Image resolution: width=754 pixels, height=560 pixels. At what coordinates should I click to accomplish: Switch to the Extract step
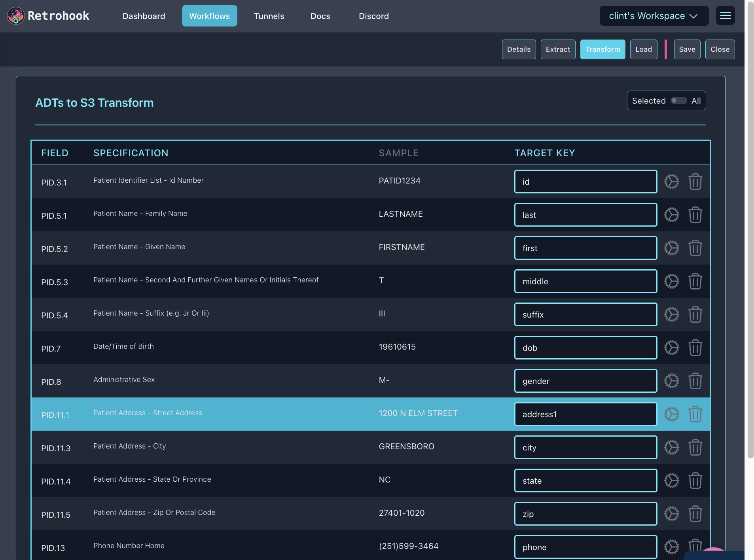tap(558, 49)
